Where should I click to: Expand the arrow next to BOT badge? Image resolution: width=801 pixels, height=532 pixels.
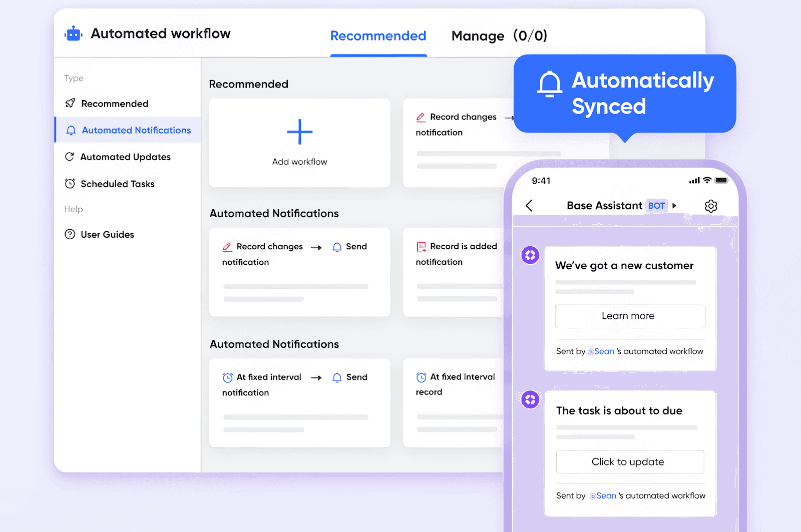674,206
